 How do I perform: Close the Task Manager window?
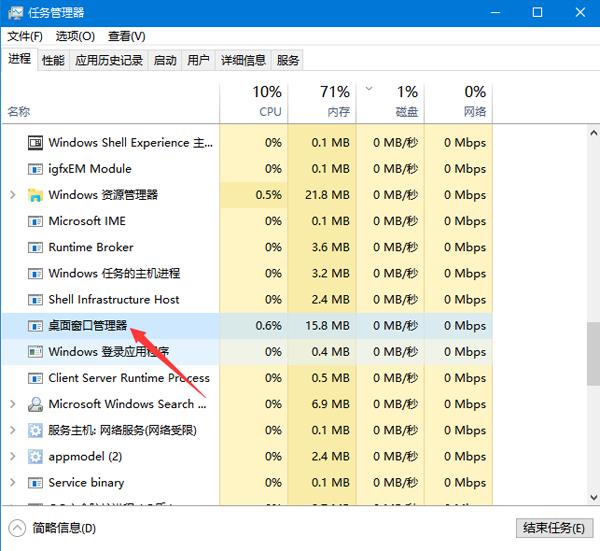pyautogui.click(x=580, y=13)
